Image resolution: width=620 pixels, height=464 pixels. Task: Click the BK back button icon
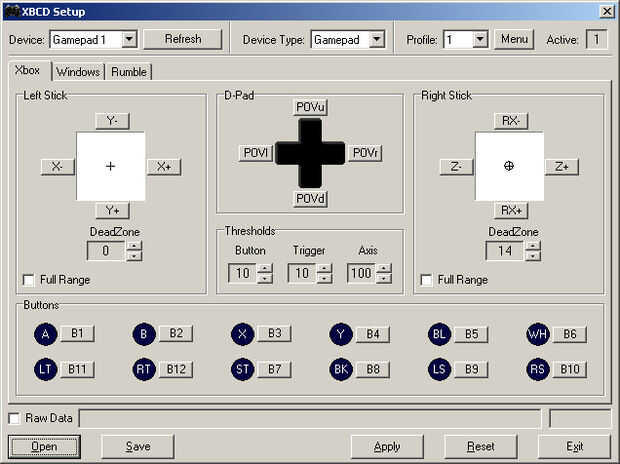341,369
